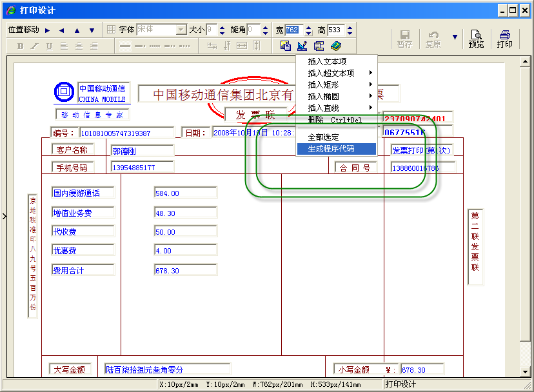Viewport: 534px width, 392px height.
Task: Select the 大写金额 label field
Action: coord(70,369)
